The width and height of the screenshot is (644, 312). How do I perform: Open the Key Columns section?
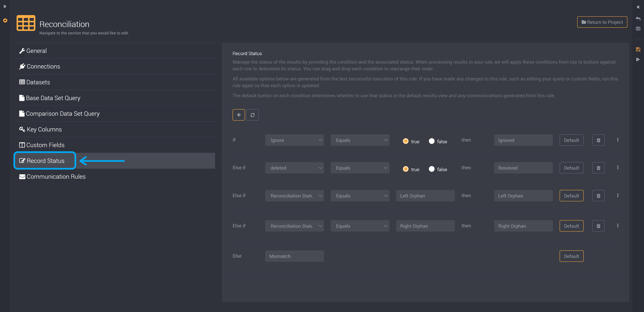(115, 129)
